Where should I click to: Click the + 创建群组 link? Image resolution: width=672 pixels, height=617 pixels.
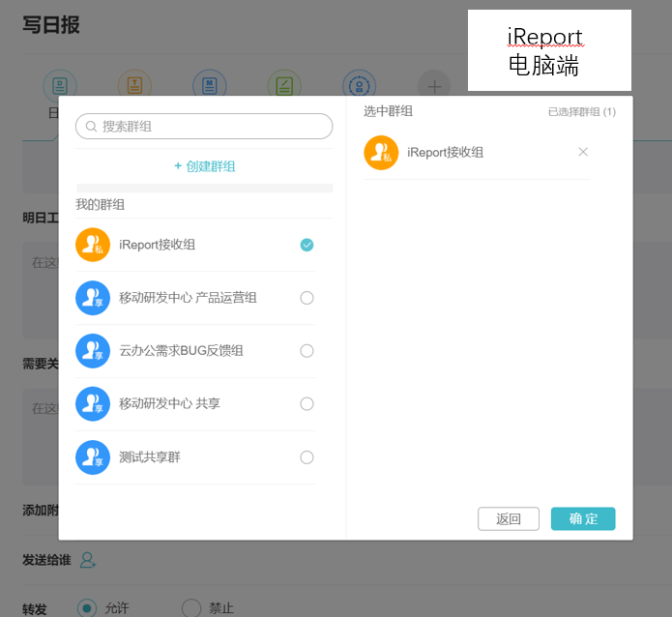204,166
